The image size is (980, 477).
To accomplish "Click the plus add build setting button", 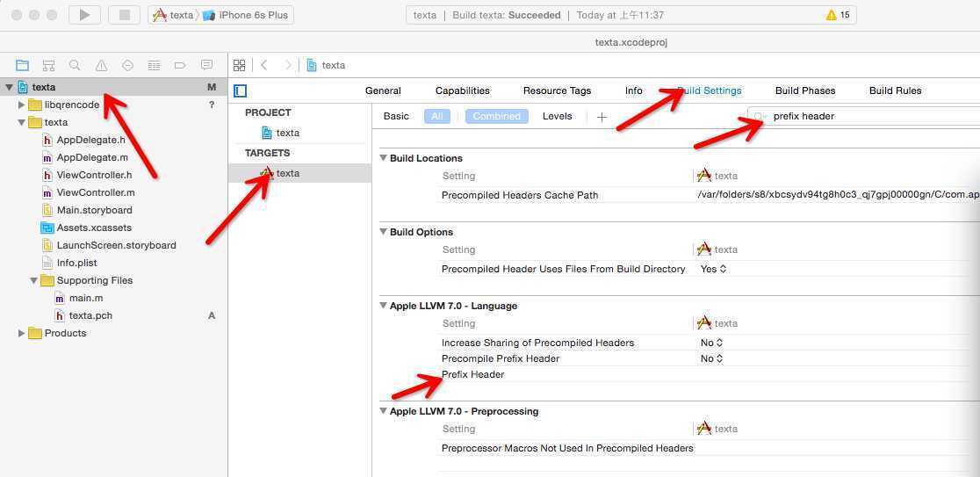I will (x=602, y=117).
